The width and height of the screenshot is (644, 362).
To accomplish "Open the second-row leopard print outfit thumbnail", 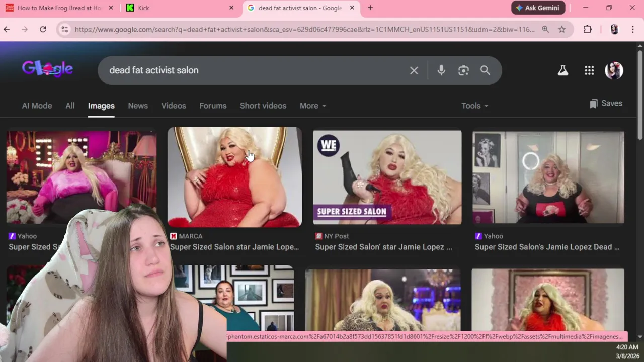I will (x=382, y=300).
